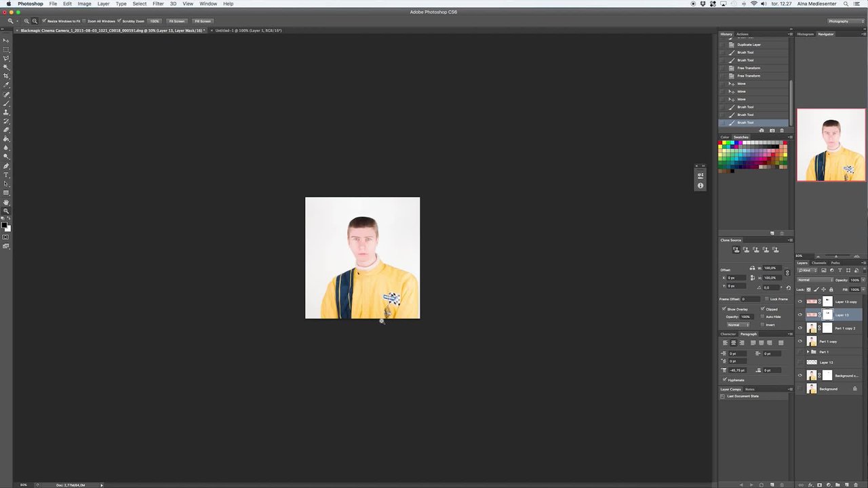This screenshot has height=488, width=868.
Task: Create new snapshot in History panel
Action: pos(772,130)
